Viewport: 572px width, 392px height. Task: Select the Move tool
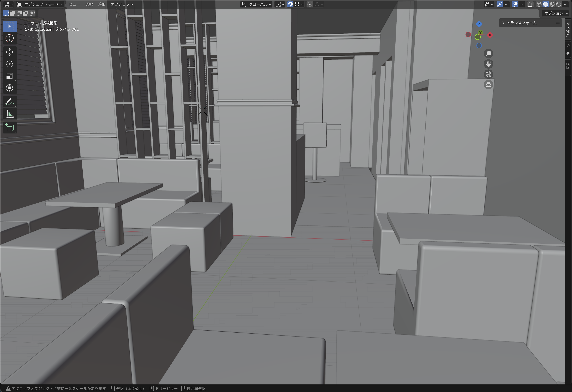(x=10, y=52)
